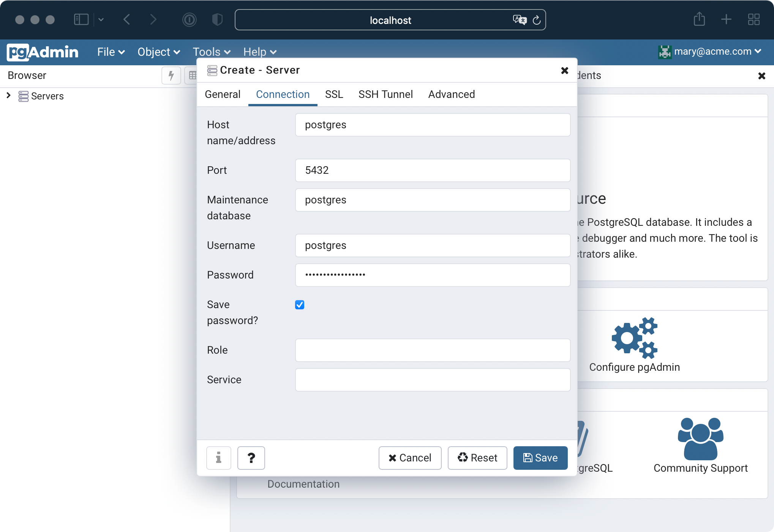Open the Query Tool lightning icon in Browser panel
This screenshot has width=774, height=532.
[171, 76]
